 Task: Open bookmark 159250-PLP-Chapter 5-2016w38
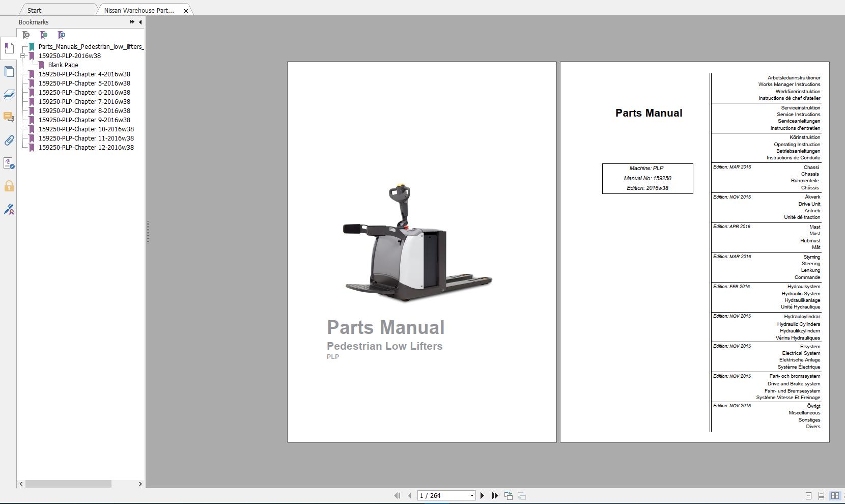click(84, 83)
